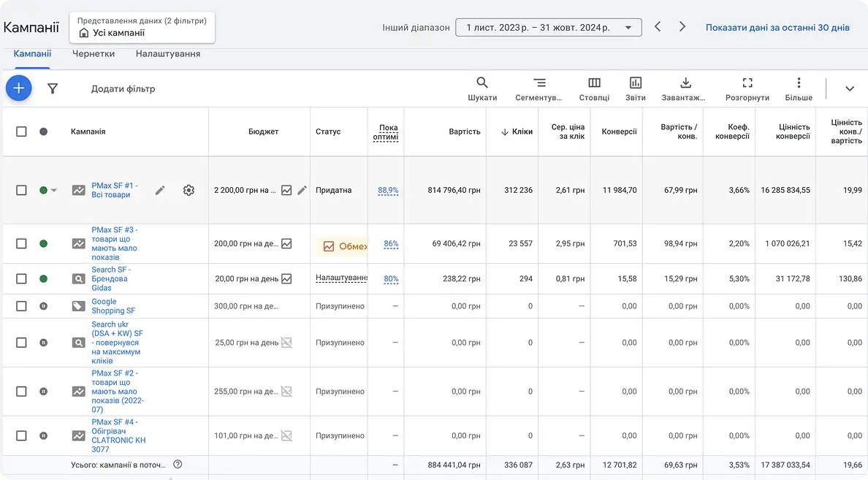
Task: Sort the table by Кліки column header
Action: click(517, 132)
